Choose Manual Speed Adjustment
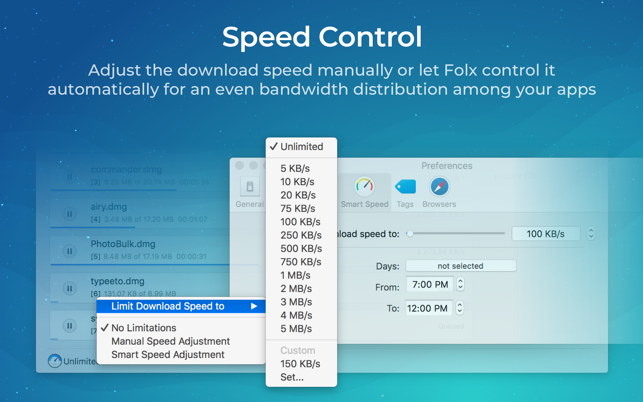This screenshot has height=402, width=643. 181,341
